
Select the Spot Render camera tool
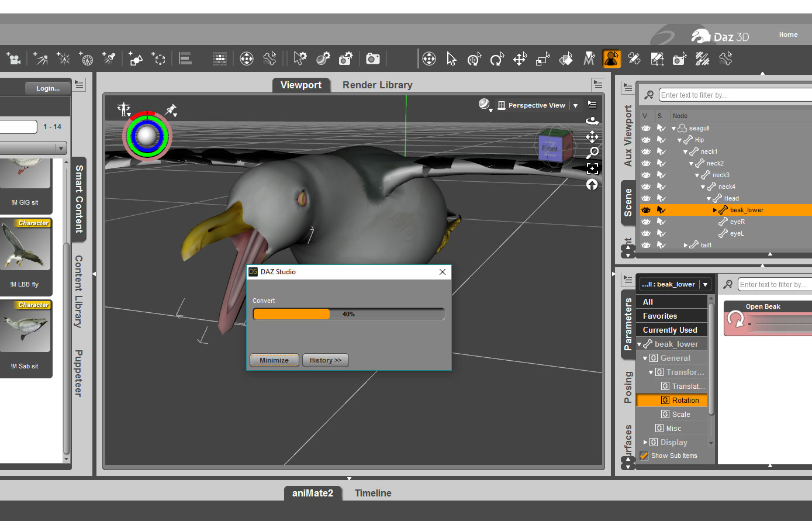679,58
